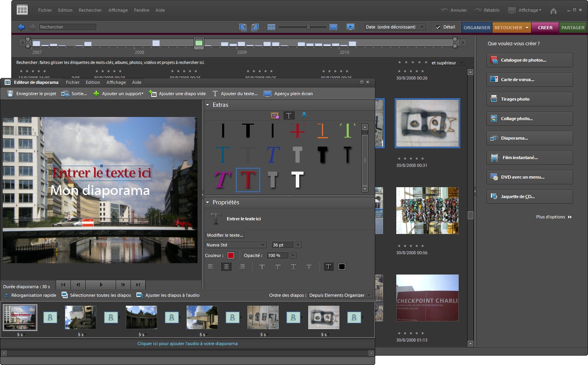Select the purple italic T text style
The width and height of the screenshot is (588, 365).
222,180
